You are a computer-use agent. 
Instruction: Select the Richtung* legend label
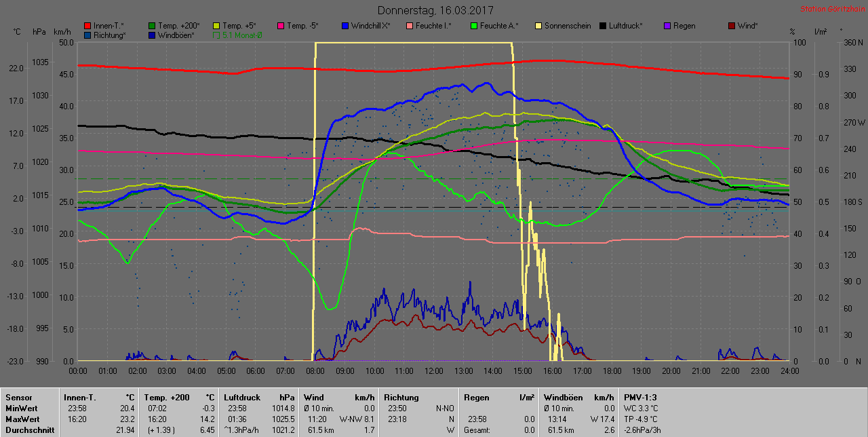(110, 35)
